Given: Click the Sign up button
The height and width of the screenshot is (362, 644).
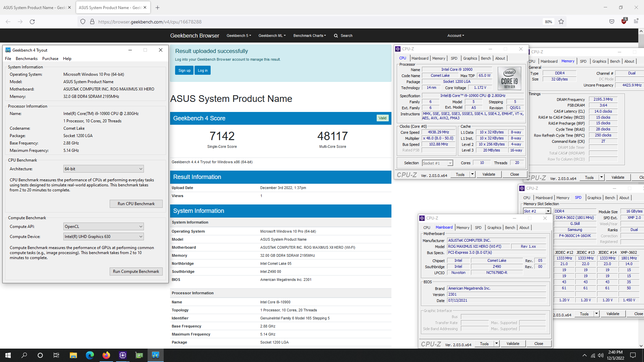Looking at the screenshot, I should tap(184, 70).
